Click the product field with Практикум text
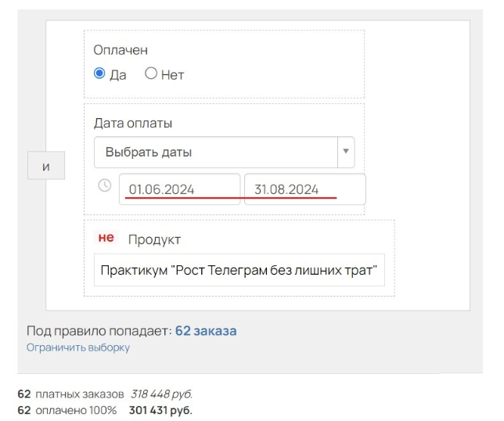The image size is (504, 421). (x=239, y=271)
